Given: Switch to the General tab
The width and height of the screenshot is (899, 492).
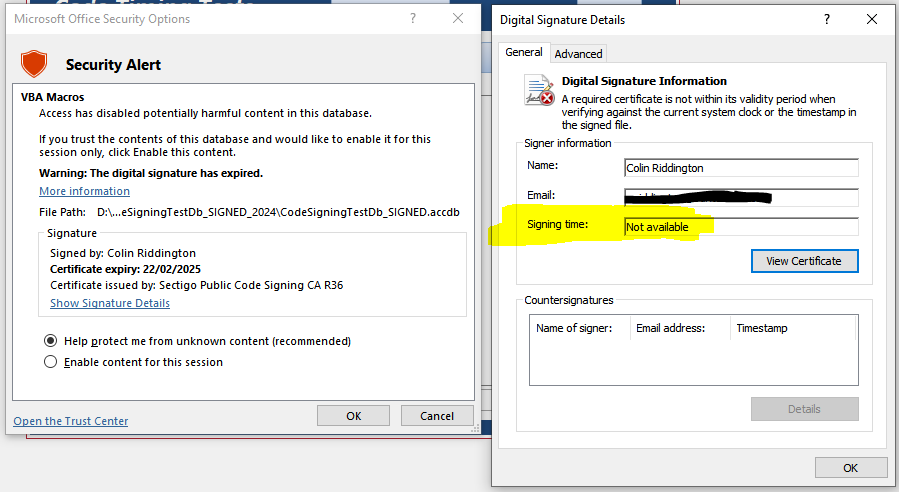Looking at the screenshot, I should pos(523,52).
